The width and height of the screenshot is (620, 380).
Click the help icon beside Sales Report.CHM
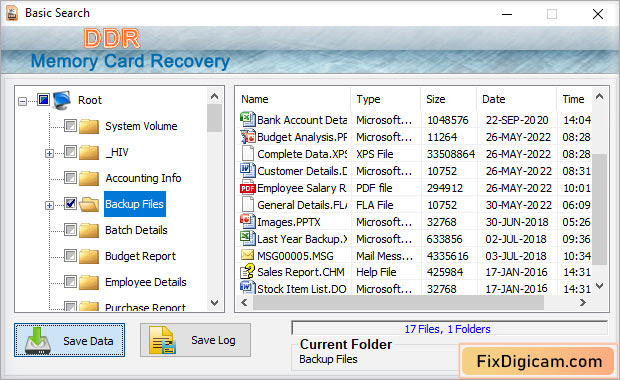tap(248, 272)
